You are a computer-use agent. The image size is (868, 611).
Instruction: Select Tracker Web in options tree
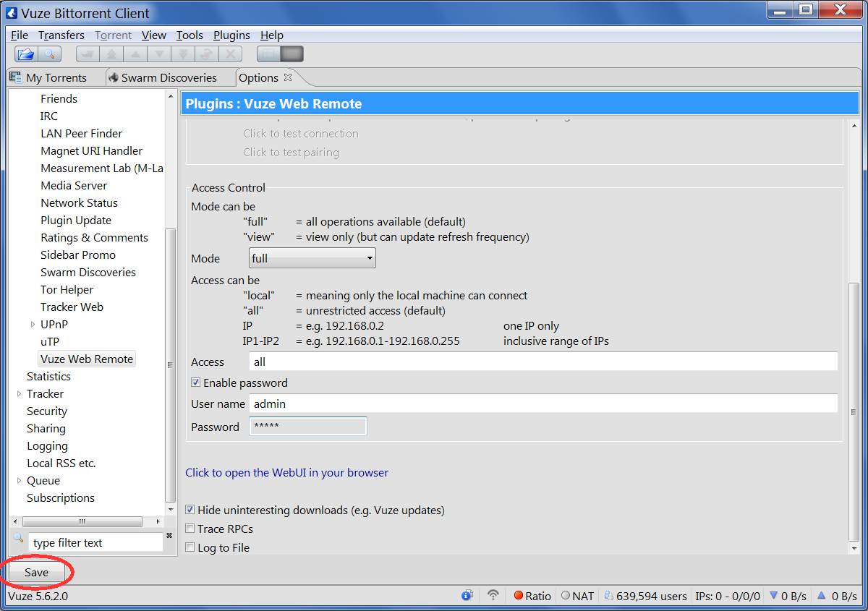point(72,307)
